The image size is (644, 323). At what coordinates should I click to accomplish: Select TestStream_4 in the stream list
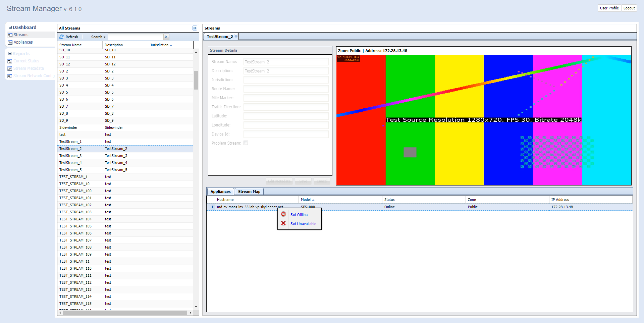(x=70, y=163)
